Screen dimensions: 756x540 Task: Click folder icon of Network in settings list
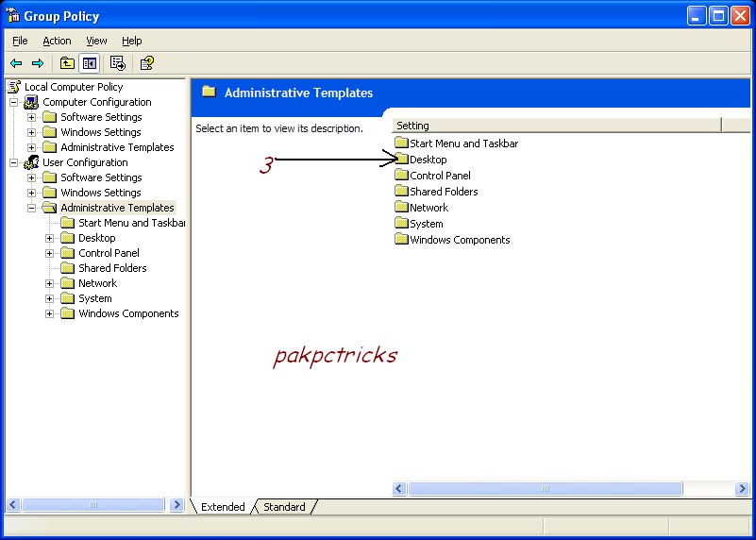401,207
